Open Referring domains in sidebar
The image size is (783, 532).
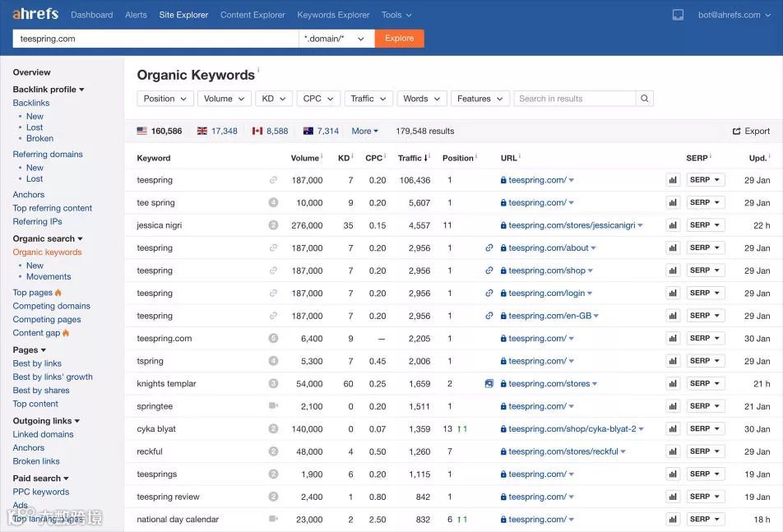48,155
